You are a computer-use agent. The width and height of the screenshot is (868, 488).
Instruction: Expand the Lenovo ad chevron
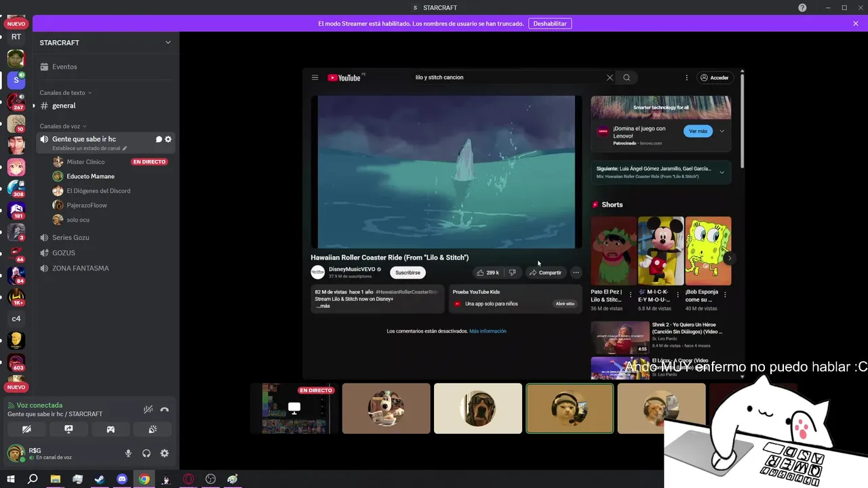722,131
